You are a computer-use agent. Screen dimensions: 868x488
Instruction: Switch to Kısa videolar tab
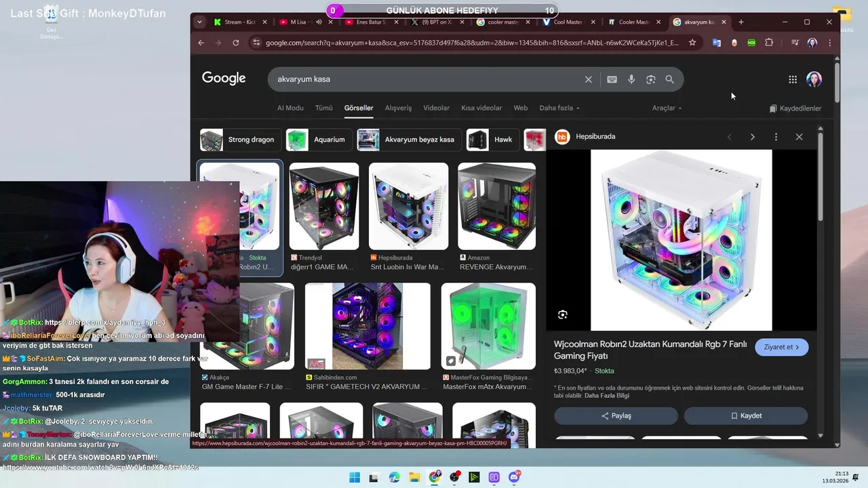coord(481,108)
